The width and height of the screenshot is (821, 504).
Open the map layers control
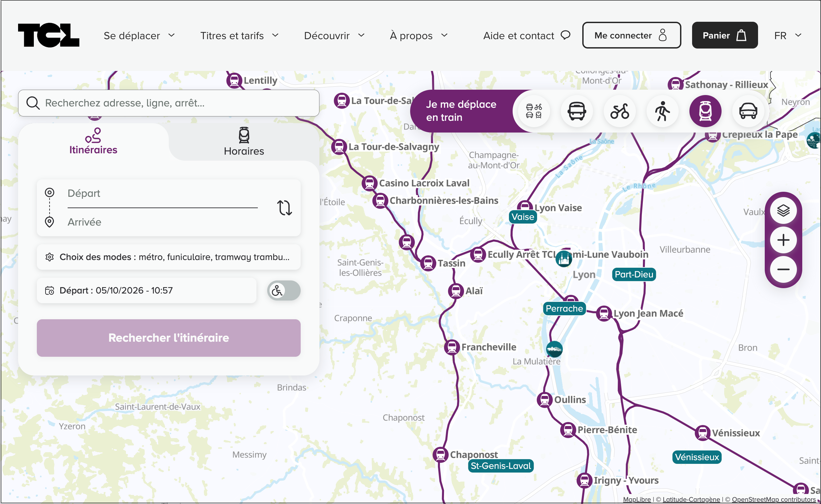point(783,211)
